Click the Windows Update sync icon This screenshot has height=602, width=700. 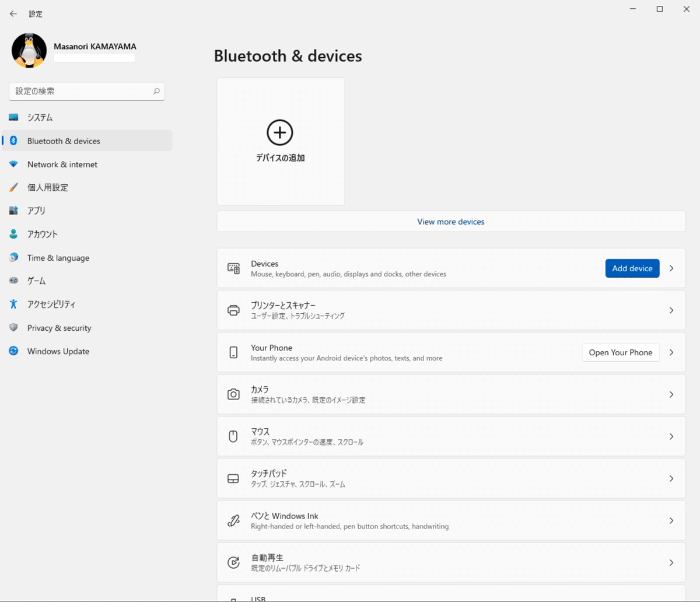pos(13,351)
